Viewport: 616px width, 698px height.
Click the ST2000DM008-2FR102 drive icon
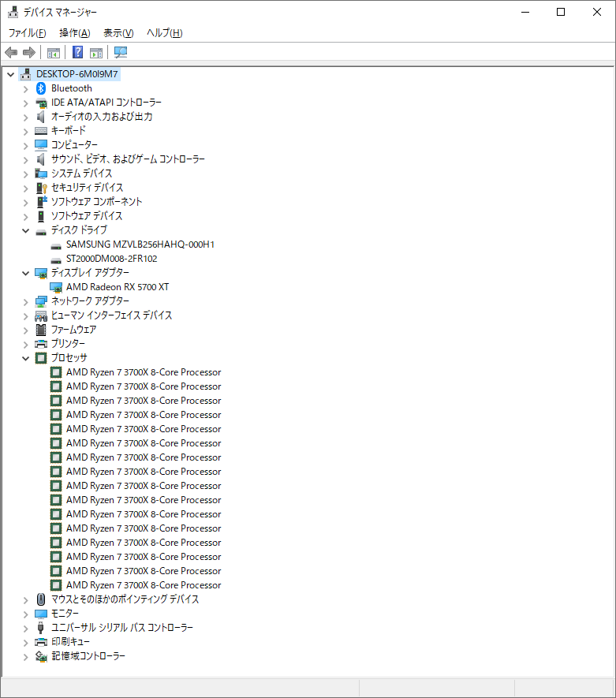pyautogui.click(x=56, y=260)
